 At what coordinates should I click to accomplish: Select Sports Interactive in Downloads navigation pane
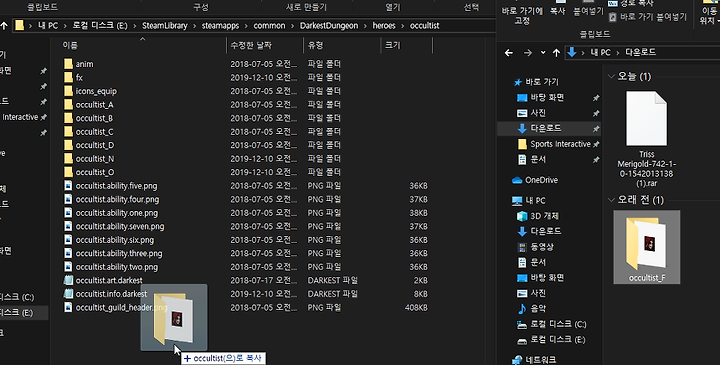pos(554,144)
